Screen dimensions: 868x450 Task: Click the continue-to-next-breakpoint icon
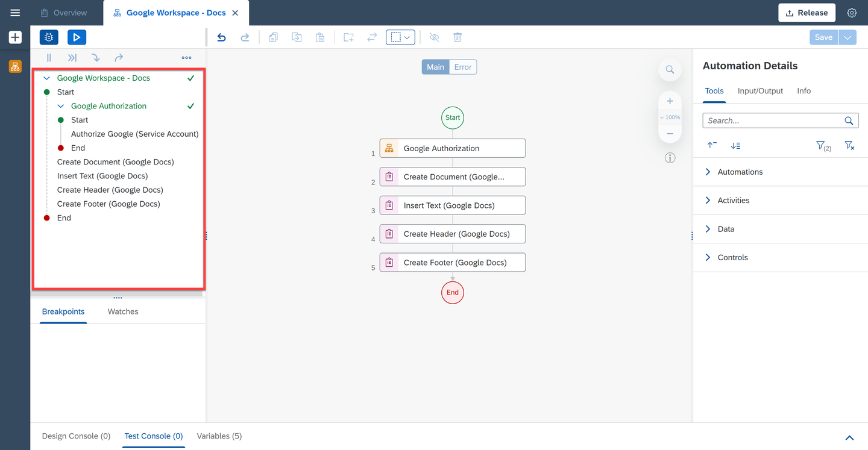tap(72, 58)
